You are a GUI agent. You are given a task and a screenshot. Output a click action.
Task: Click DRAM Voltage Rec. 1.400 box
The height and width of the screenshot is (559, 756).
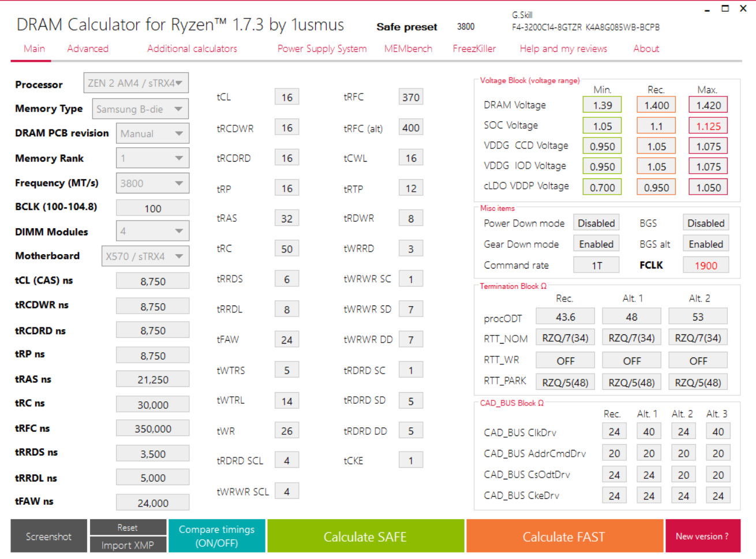[x=657, y=105]
